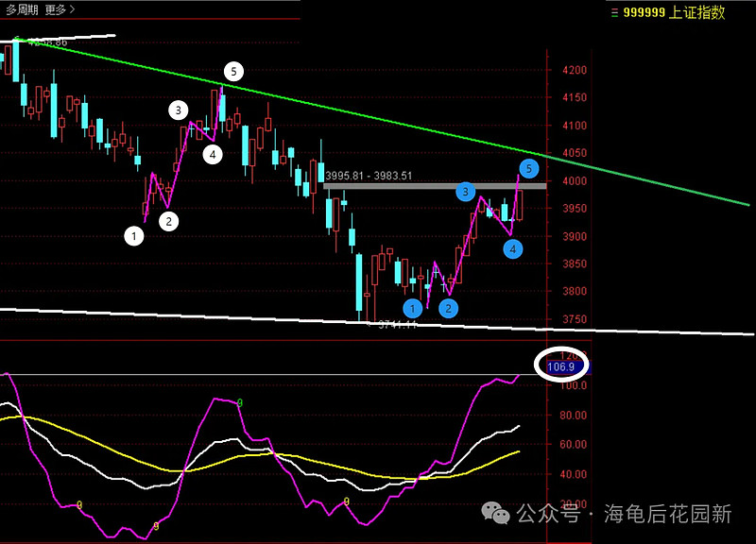Click the 80.00 indicator axis label
The image size is (756, 544).
point(573,416)
